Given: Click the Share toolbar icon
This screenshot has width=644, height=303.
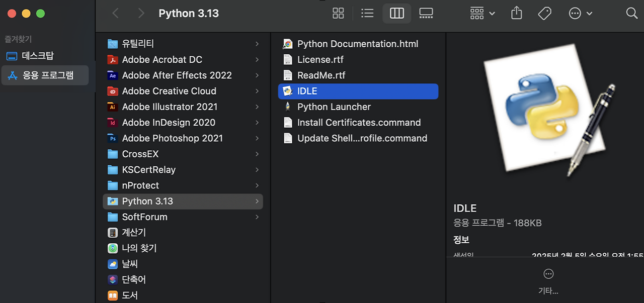Looking at the screenshot, I should [x=517, y=14].
